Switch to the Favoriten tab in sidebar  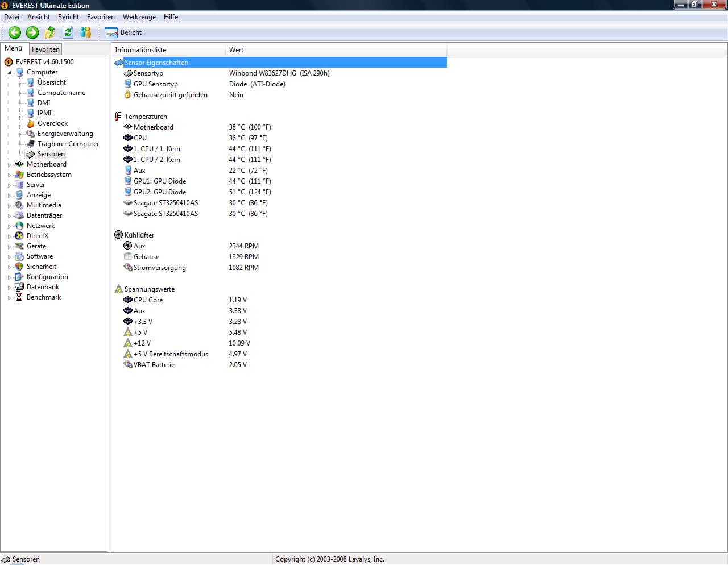click(45, 49)
